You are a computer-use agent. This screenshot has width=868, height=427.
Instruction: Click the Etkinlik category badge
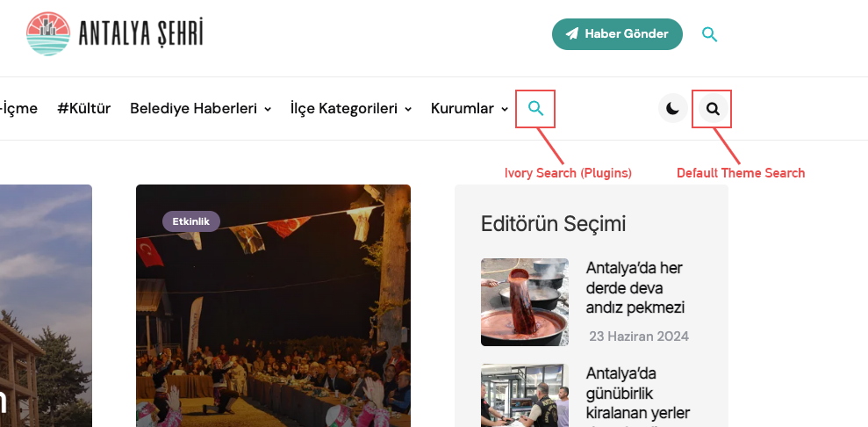(191, 221)
